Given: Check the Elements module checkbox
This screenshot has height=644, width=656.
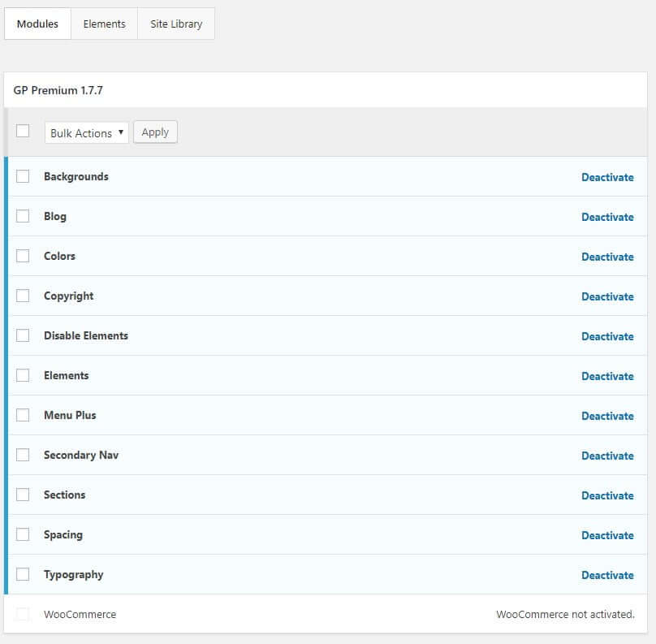Looking at the screenshot, I should (23, 375).
